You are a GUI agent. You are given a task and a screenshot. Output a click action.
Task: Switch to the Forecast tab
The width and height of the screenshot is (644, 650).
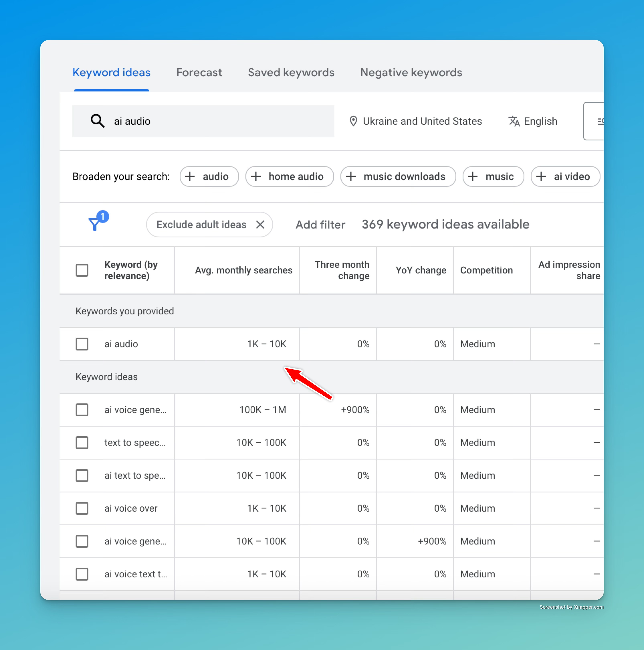point(199,72)
